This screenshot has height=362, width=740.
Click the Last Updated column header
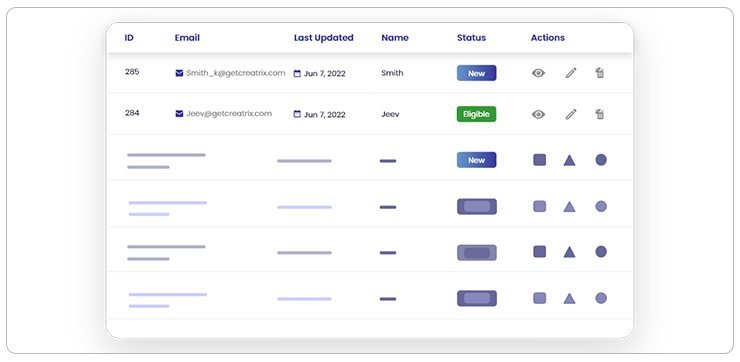pos(324,38)
